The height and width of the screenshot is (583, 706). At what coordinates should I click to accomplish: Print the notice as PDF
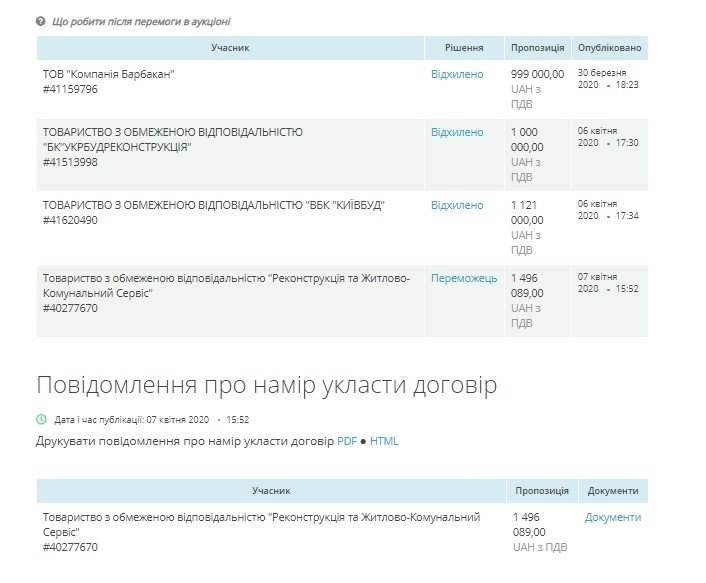pos(347,441)
